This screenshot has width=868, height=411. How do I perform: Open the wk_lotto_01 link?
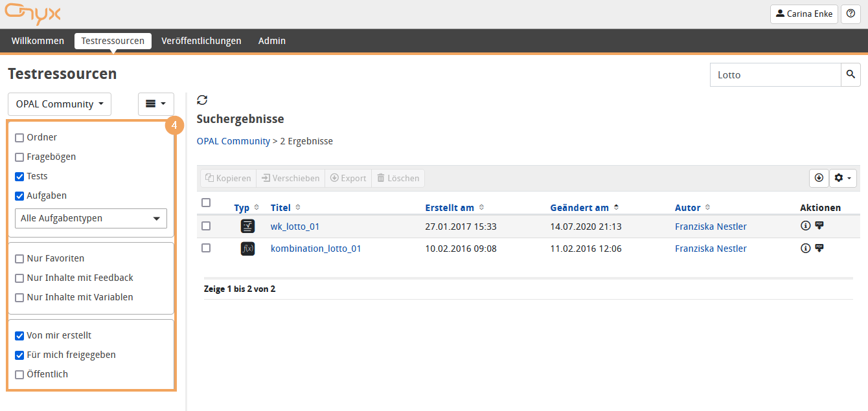(295, 227)
